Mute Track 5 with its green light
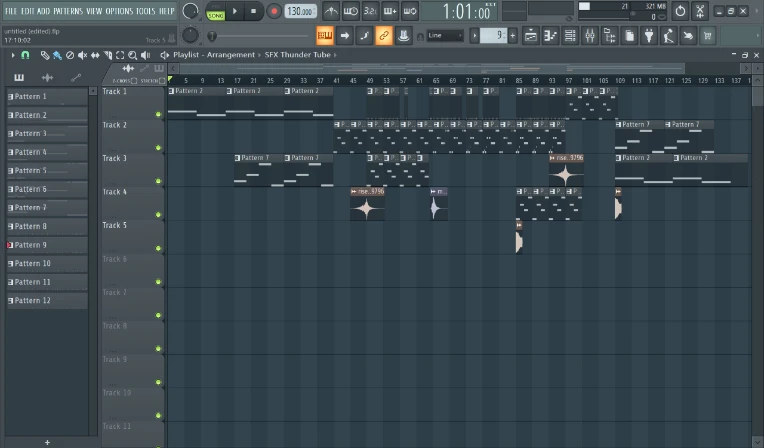 (x=158, y=249)
